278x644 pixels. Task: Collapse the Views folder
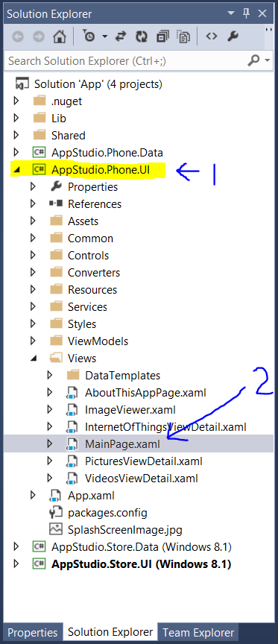pyautogui.click(x=33, y=359)
